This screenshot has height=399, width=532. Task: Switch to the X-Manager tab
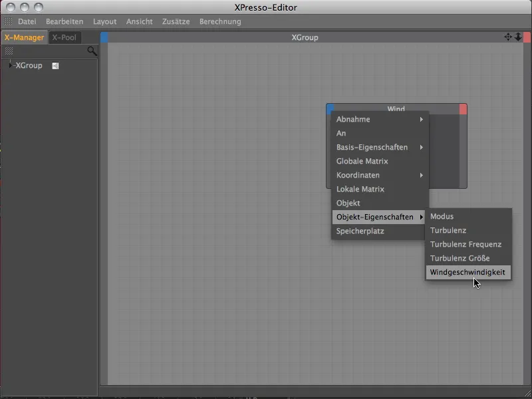24,37
